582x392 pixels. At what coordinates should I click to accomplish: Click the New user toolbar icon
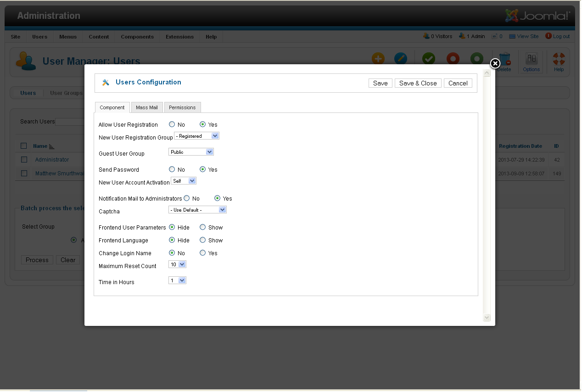[378, 59]
